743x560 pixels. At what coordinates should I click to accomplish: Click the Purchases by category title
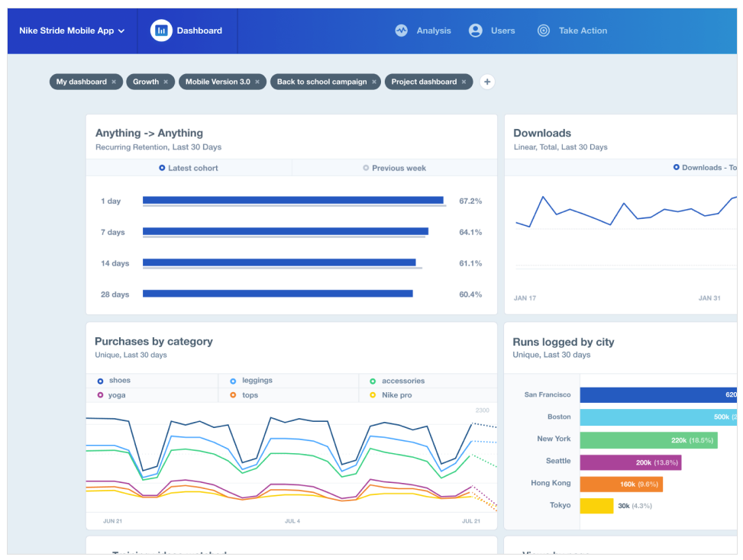coord(153,341)
